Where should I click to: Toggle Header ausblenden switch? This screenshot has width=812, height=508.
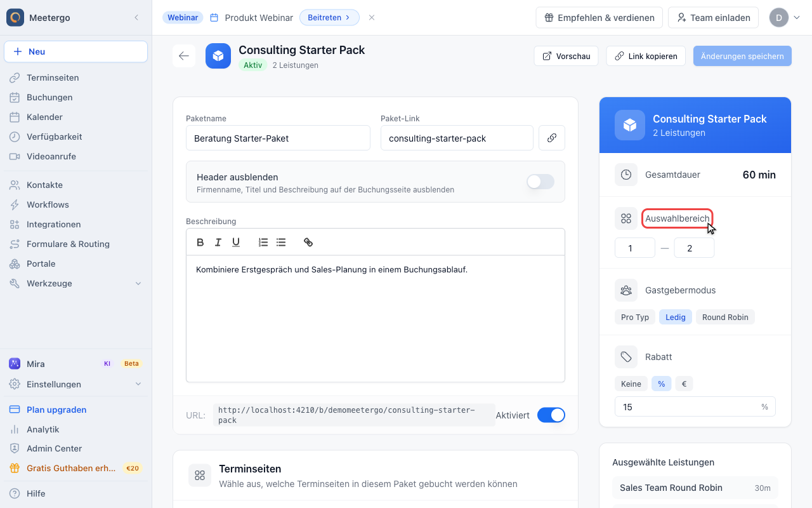tap(540, 182)
